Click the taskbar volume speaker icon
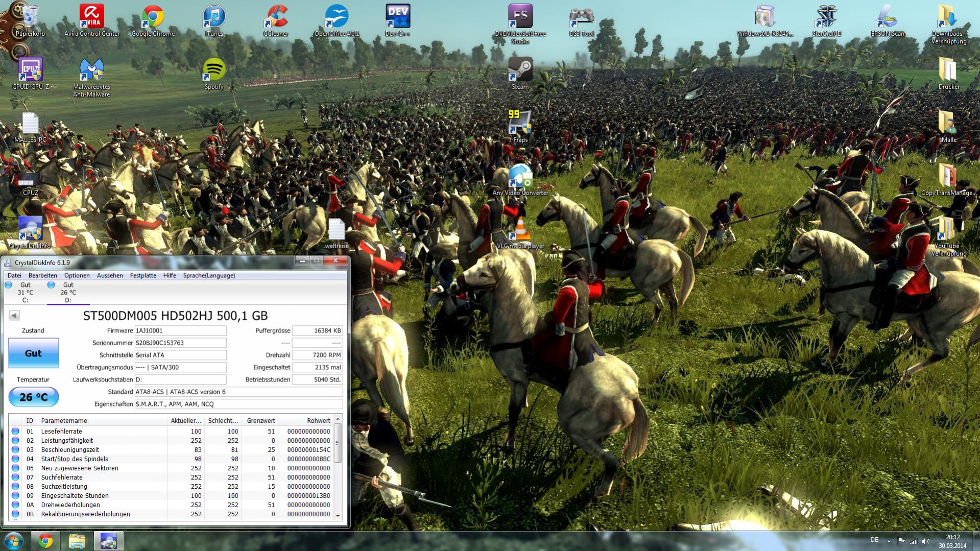 tap(926, 541)
